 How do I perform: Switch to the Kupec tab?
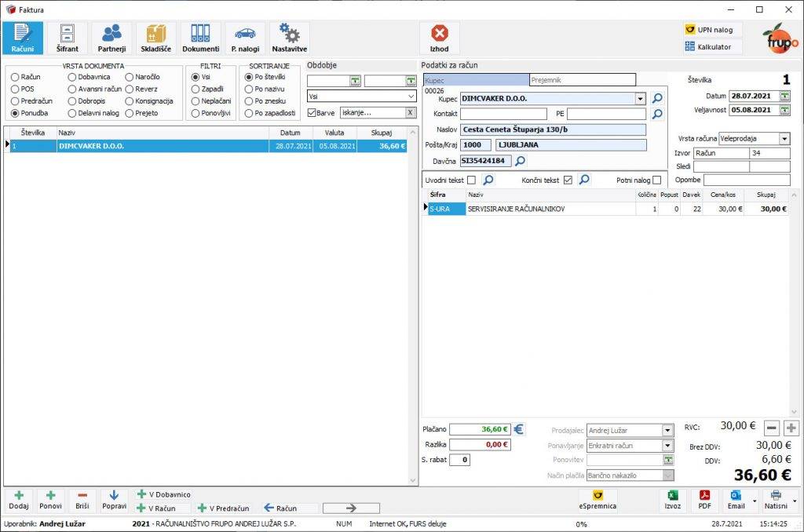coord(476,80)
